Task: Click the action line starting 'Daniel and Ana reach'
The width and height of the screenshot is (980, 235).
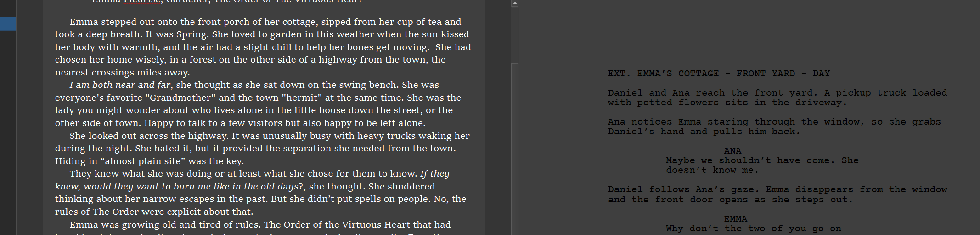Action: coord(777,97)
